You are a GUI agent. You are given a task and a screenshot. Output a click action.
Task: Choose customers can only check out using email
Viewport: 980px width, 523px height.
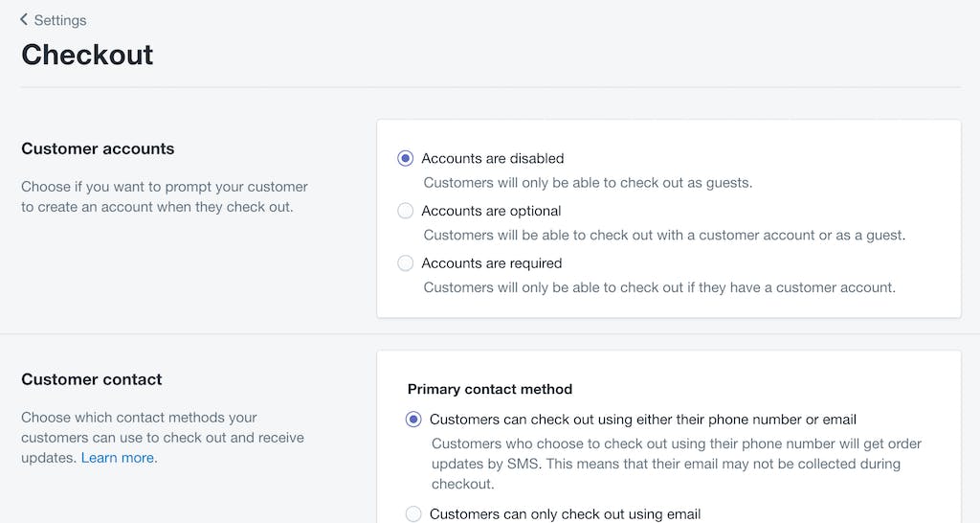click(413, 514)
